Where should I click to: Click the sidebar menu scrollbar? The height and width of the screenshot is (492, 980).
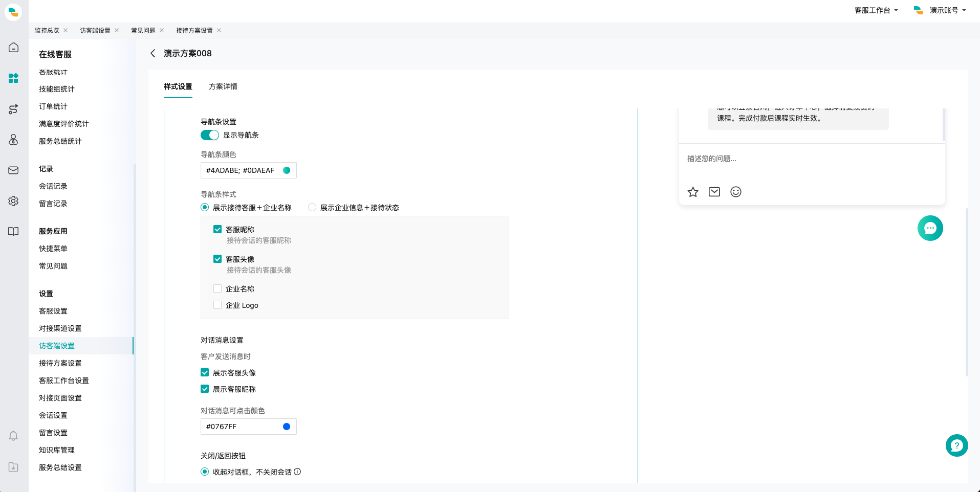(x=134, y=327)
